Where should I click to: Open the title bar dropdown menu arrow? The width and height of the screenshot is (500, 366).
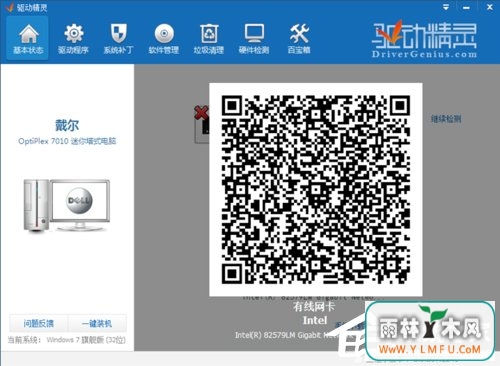[x=446, y=7]
